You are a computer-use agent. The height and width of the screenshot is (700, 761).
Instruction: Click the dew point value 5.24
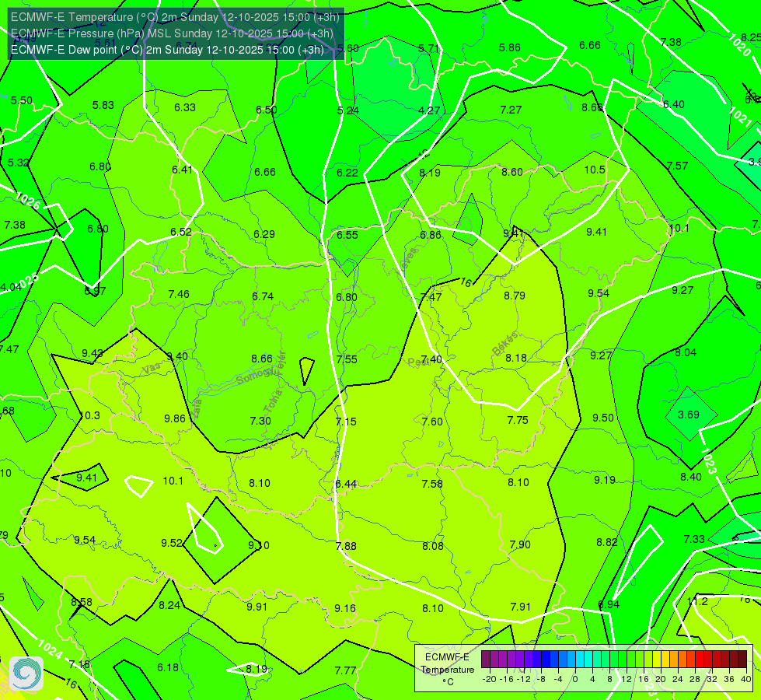coord(348,110)
